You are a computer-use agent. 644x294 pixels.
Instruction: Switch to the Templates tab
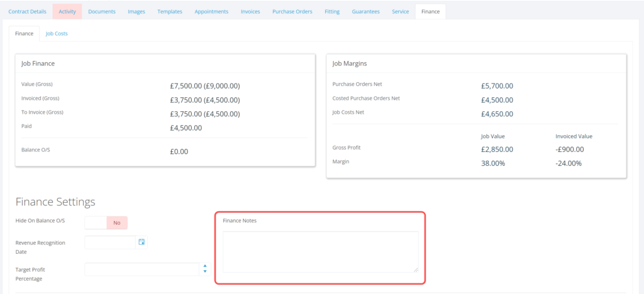point(170,11)
